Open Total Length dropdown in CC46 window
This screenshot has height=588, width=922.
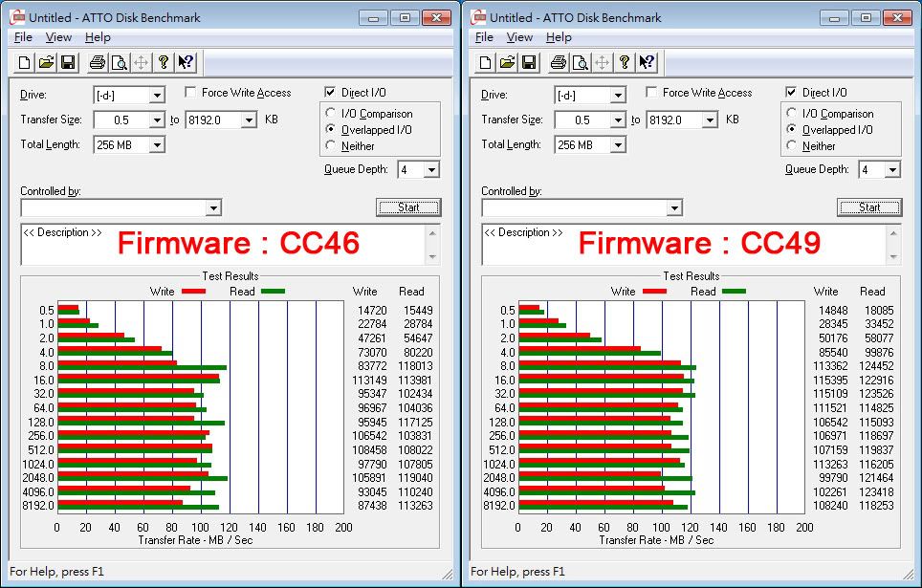pos(157,145)
